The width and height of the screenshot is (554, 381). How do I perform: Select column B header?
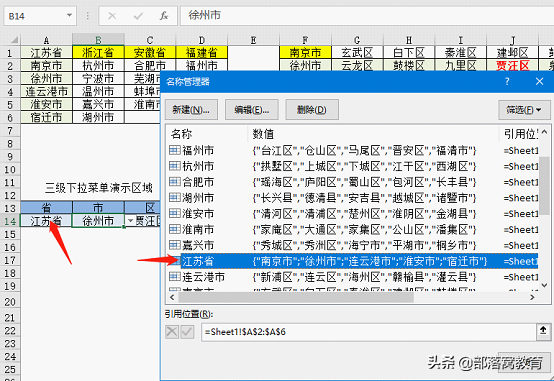coord(98,40)
